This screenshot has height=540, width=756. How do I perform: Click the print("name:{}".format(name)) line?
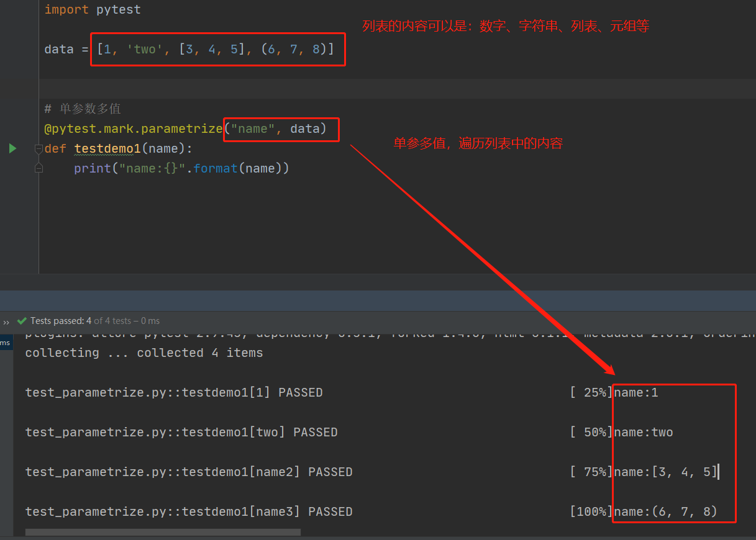pyautogui.click(x=182, y=168)
